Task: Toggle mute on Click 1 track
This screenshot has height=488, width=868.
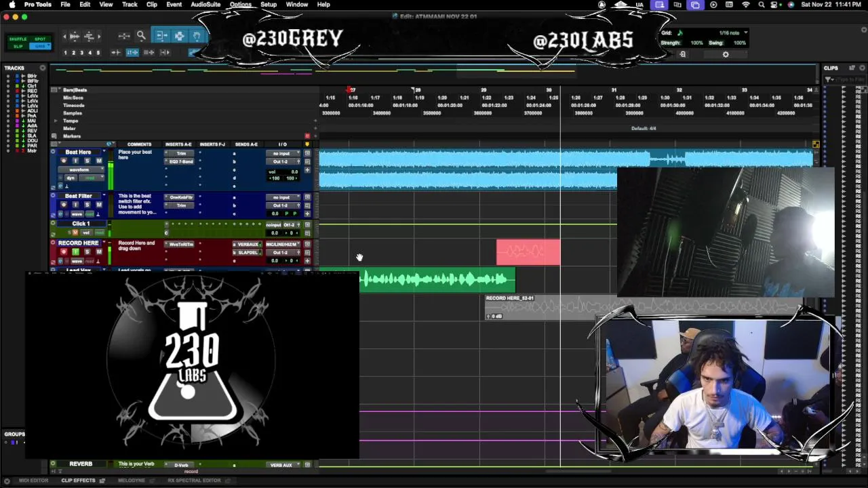Action: (75, 232)
